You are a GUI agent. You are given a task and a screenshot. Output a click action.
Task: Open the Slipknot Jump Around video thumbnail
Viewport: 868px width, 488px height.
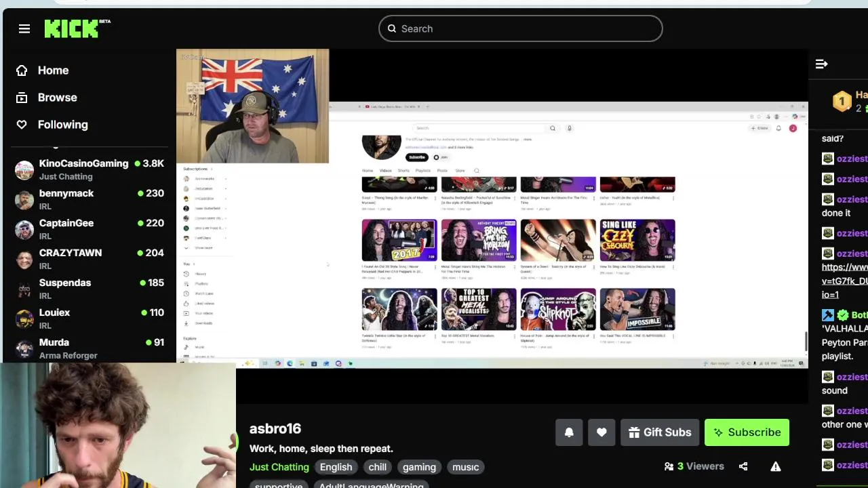click(558, 309)
